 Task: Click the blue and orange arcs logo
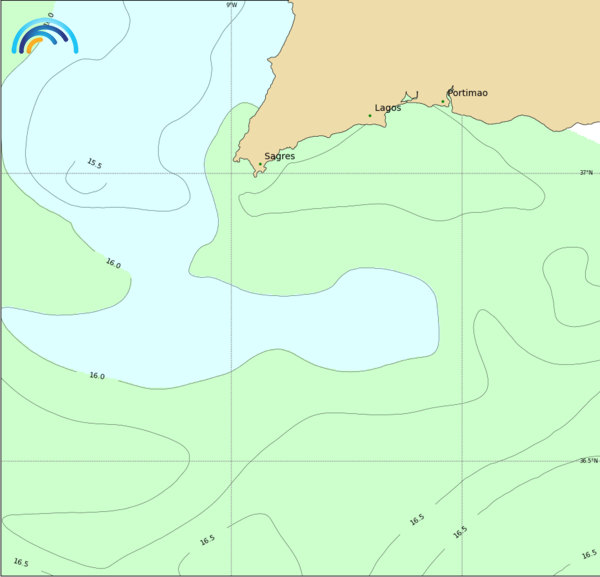[43, 36]
